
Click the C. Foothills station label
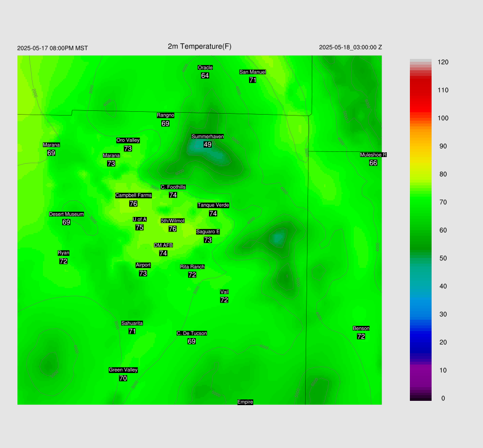click(173, 187)
